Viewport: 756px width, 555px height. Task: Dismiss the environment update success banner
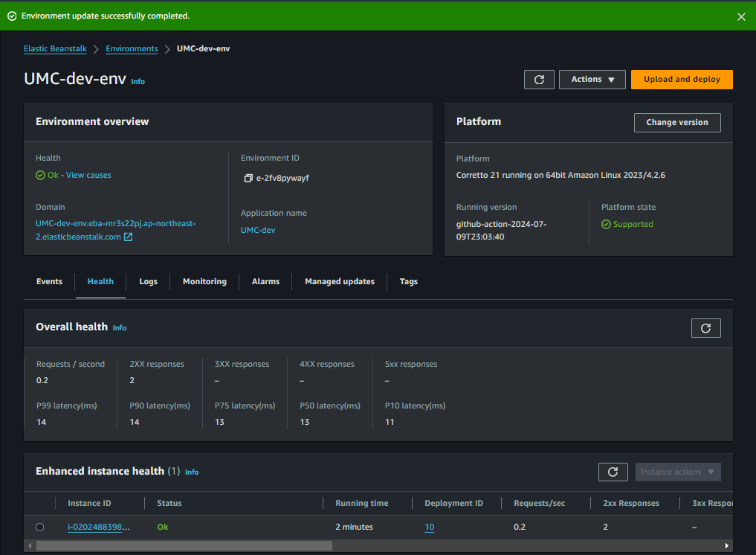click(741, 17)
